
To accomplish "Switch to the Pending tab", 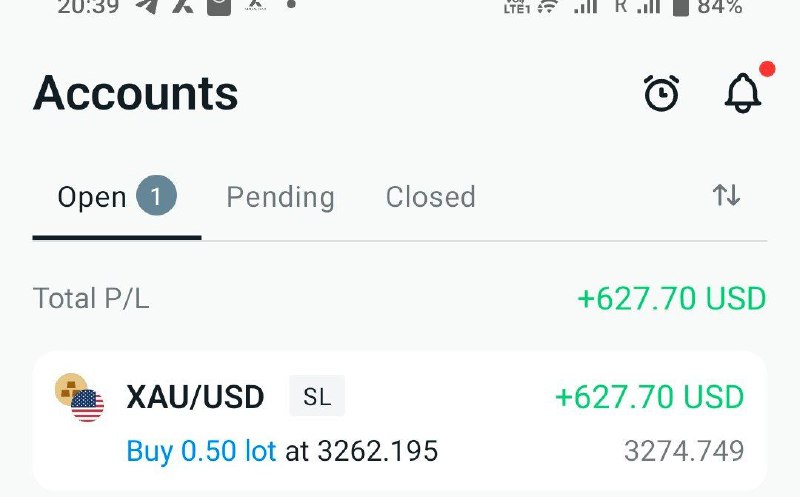I will (x=281, y=197).
